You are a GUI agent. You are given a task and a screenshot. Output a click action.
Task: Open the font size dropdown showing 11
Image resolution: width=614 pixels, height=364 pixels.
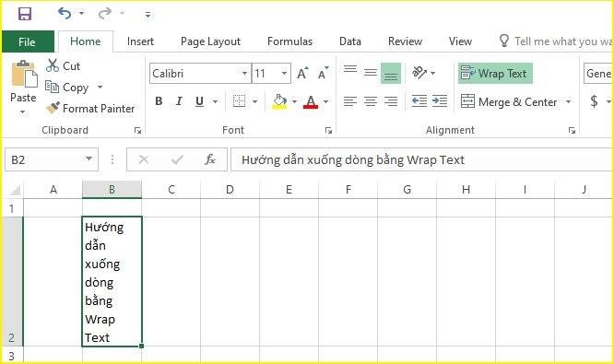click(x=284, y=73)
